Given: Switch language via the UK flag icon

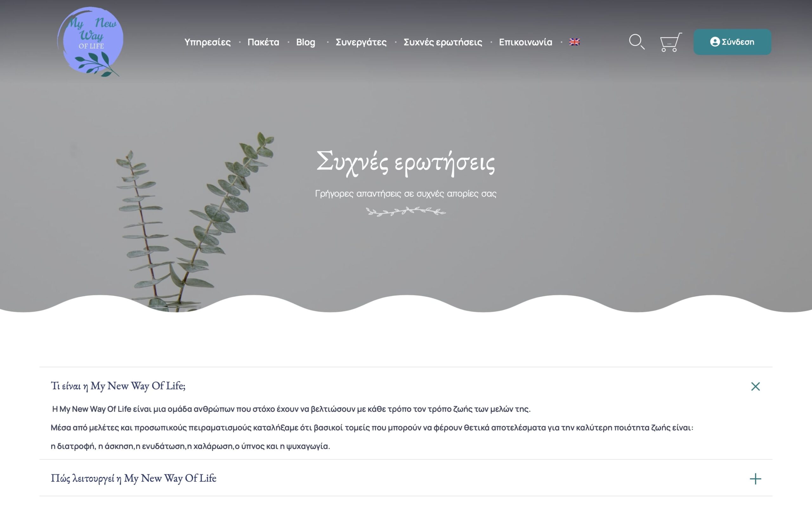Looking at the screenshot, I should (x=574, y=42).
